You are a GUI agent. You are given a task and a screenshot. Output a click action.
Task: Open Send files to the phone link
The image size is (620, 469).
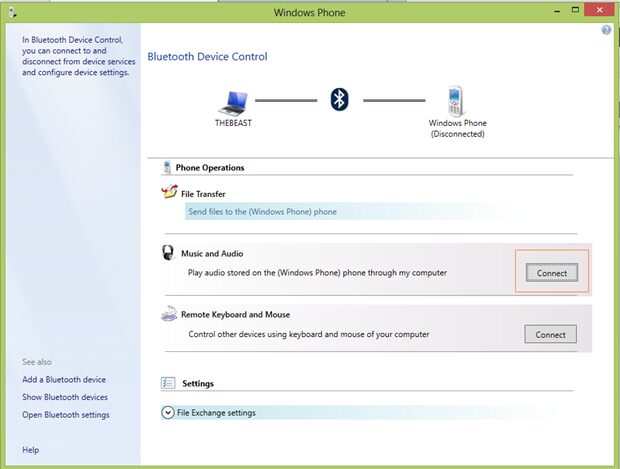pos(263,212)
